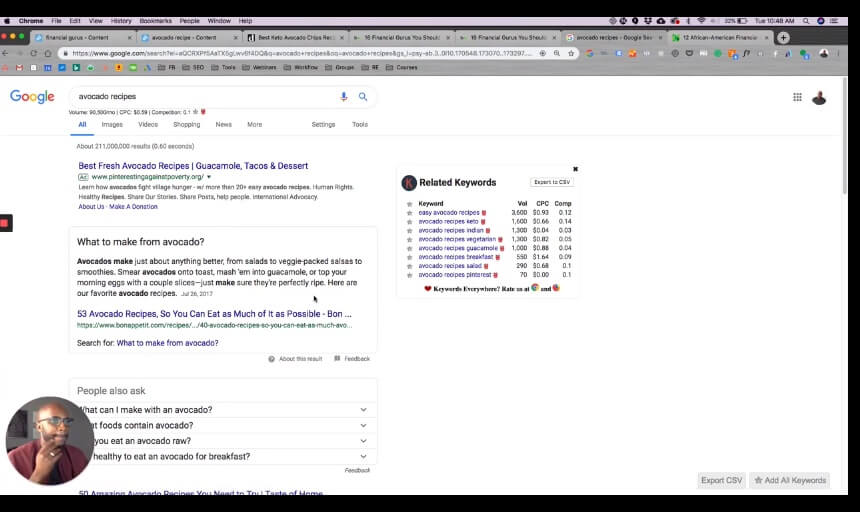The image size is (860, 512).
Task: Open the Google account avatar
Action: (x=819, y=98)
